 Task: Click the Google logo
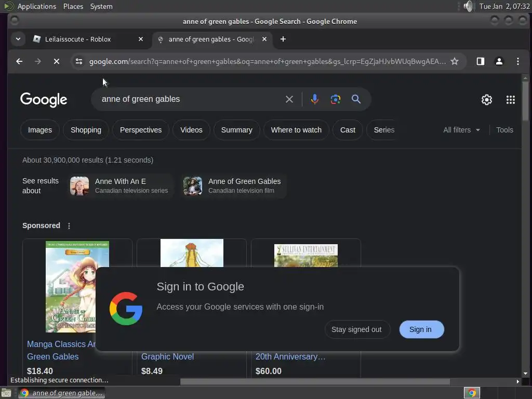tap(44, 100)
